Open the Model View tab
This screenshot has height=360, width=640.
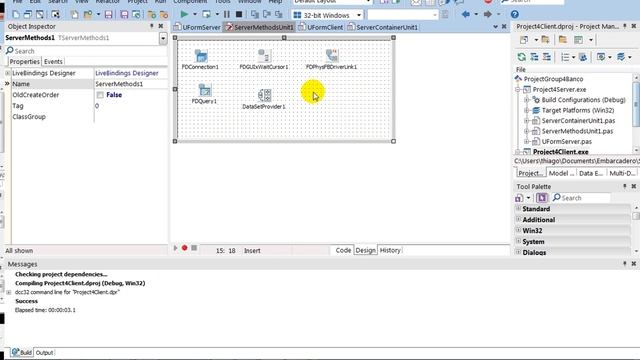[x=561, y=173]
